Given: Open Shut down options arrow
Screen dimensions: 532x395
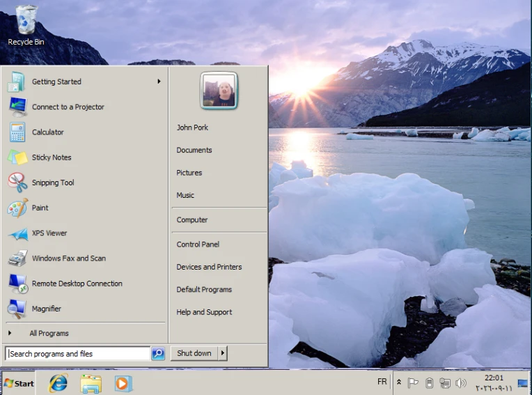Looking at the screenshot, I should tap(223, 353).
